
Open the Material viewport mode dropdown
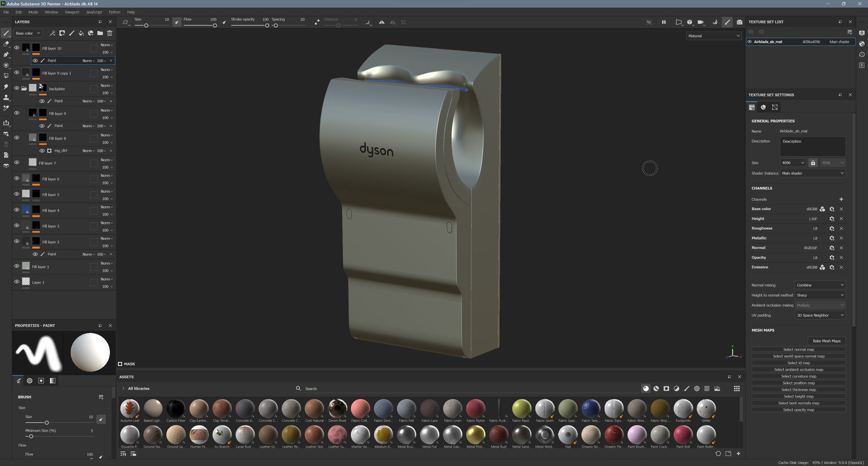(x=713, y=36)
